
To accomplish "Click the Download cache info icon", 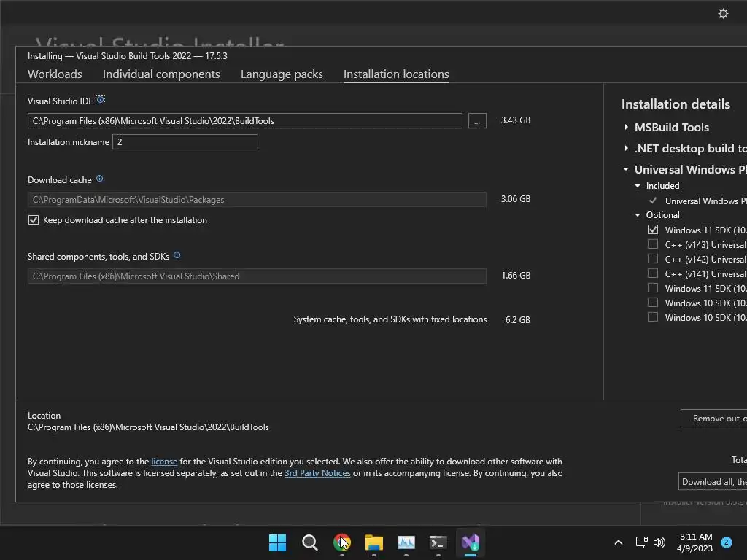I will (x=99, y=179).
